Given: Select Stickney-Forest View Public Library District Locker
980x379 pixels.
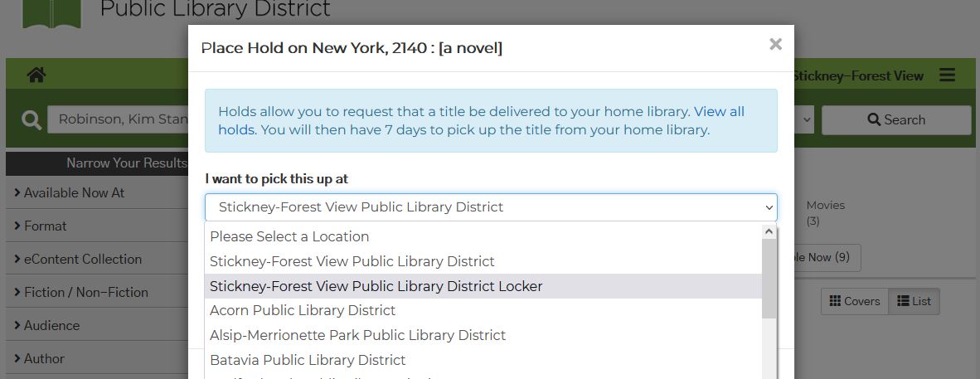Looking at the screenshot, I should [x=483, y=286].
